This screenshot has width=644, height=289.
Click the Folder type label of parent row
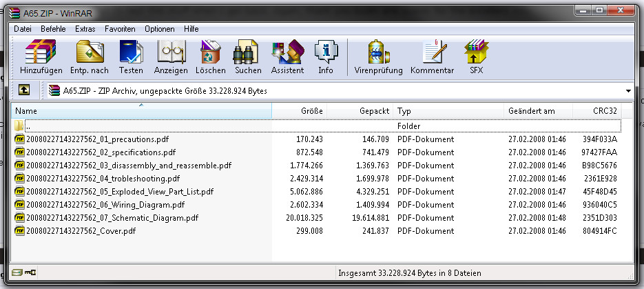pyautogui.click(x=408, y=126)
